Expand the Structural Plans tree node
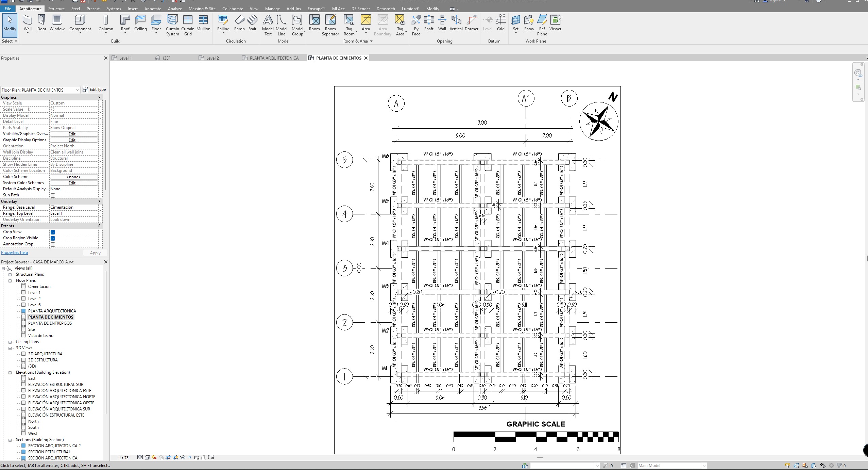 (10, 275)
